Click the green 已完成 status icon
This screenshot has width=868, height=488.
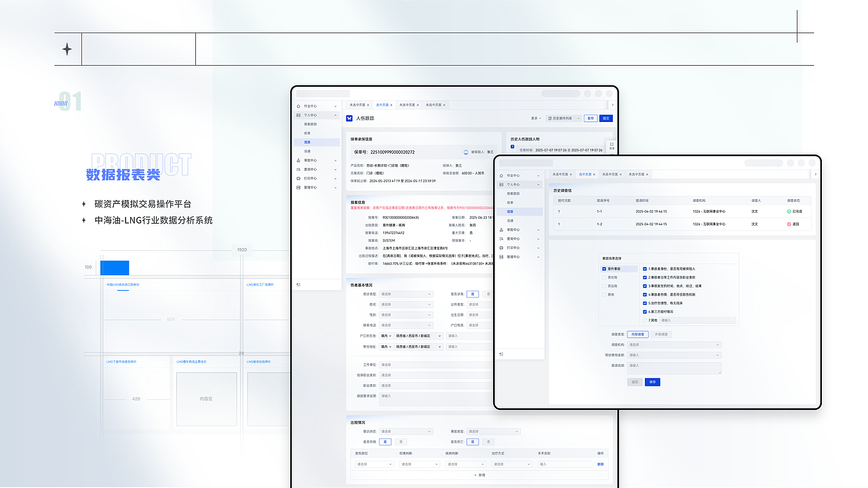pos(789,211)
